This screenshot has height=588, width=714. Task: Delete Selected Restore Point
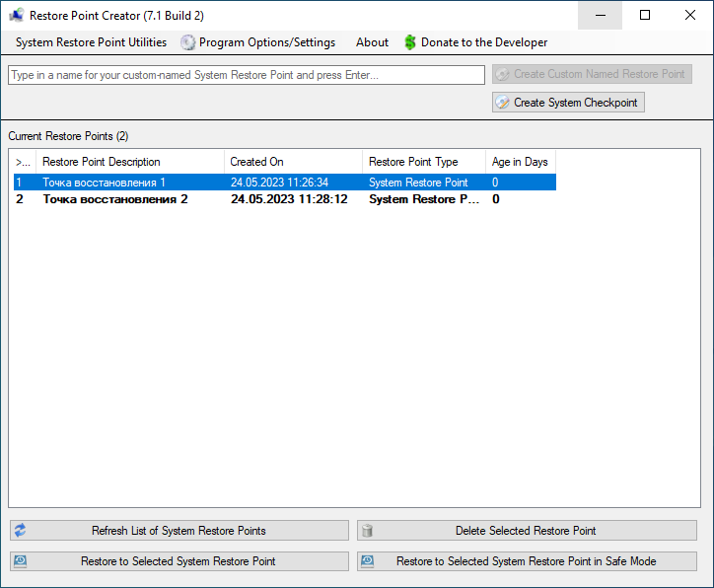tap(527, 531)
